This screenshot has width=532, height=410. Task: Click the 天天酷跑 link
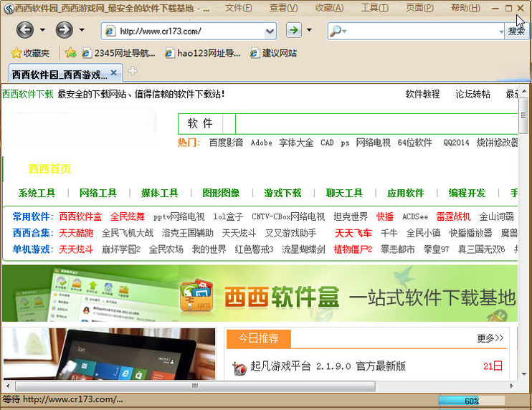tap(76, 233)
